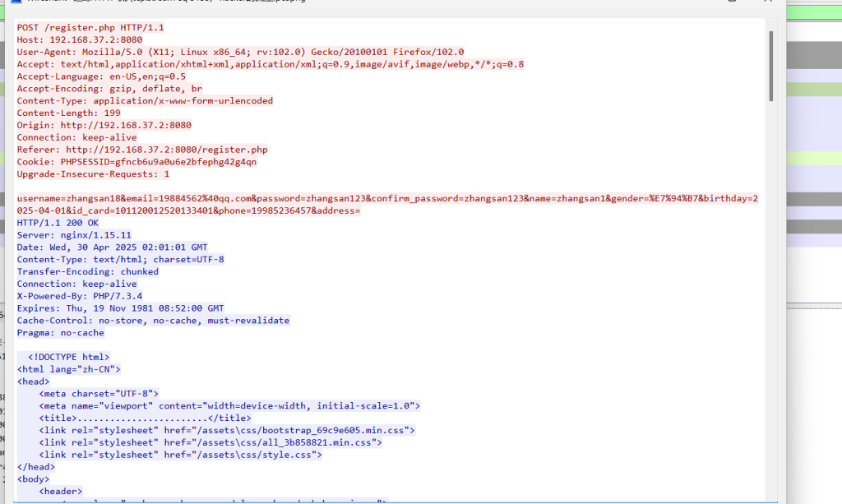Click the Content-Length: 199 line
The width and height of the screenshot is (842, 504).
[x=68, y=113]
